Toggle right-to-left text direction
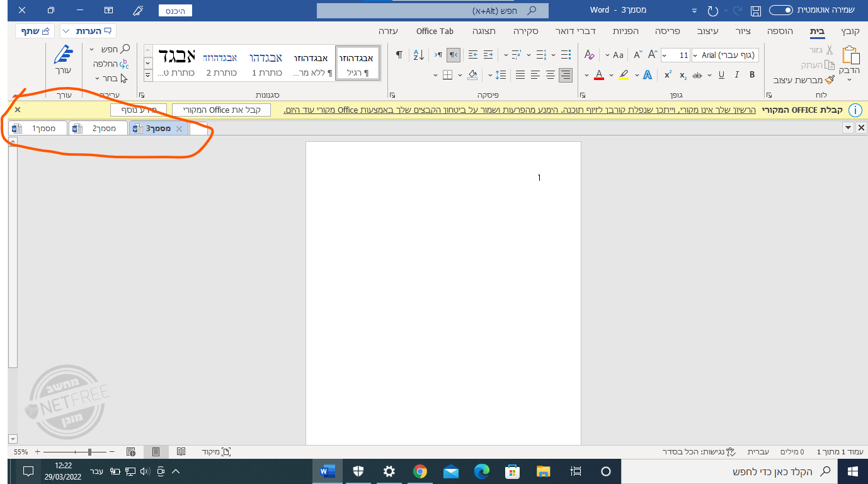 (x=453, y=55)
